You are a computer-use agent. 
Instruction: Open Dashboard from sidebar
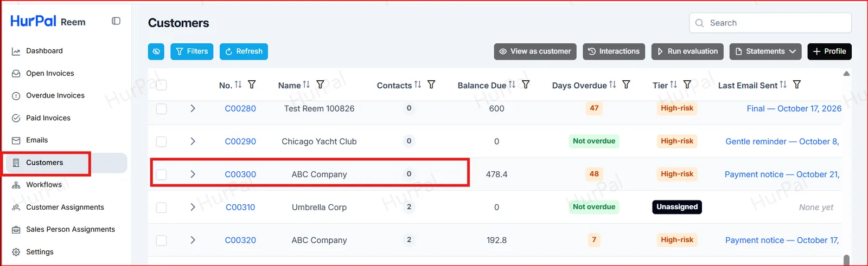click(x=44, y=51)
